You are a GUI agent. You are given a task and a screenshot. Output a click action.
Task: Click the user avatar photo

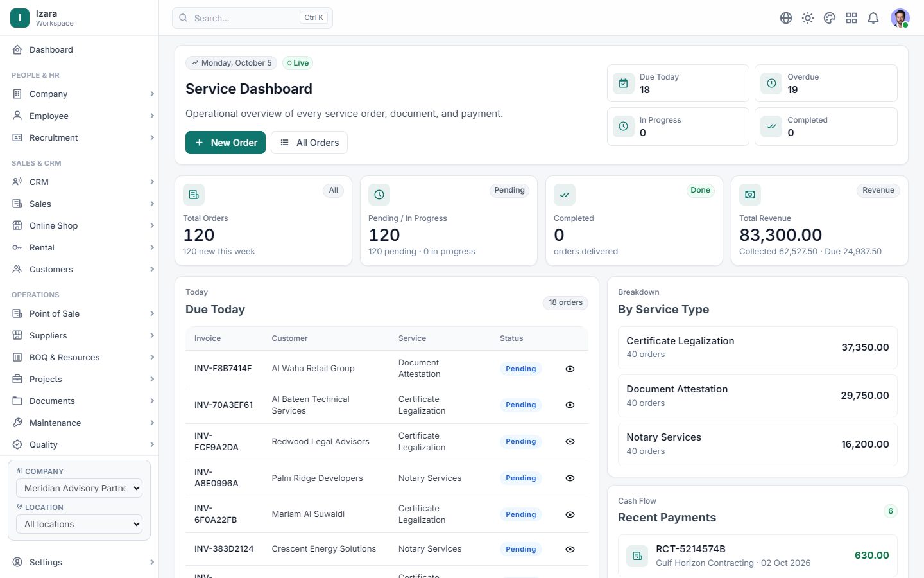click(900, 18)
